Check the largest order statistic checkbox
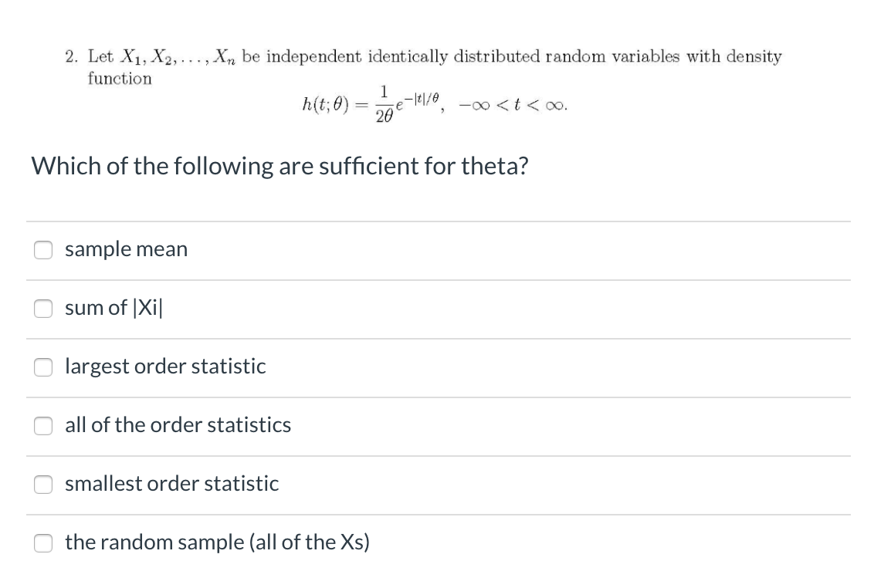This screenshot has width=874, height=588. (43, 367)
